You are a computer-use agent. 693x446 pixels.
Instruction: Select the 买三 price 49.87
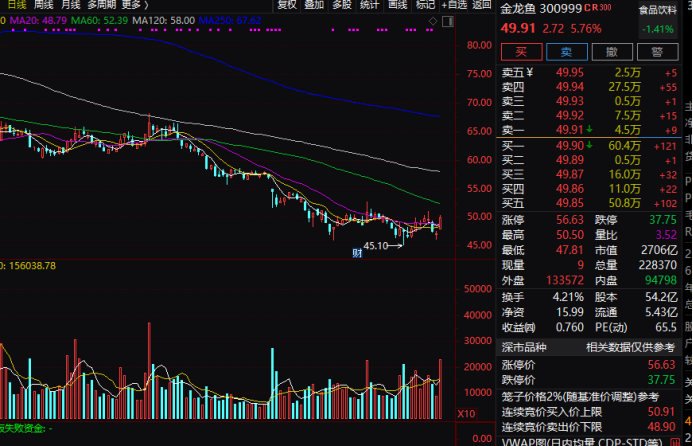pyautogui.click(x=570, y=174)
